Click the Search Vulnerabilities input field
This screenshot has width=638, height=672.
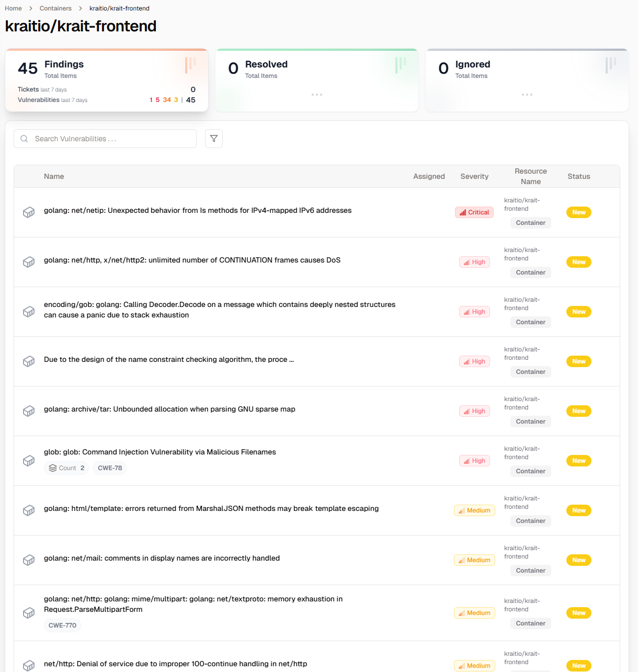pyautogui.click(x=105, y=138)
